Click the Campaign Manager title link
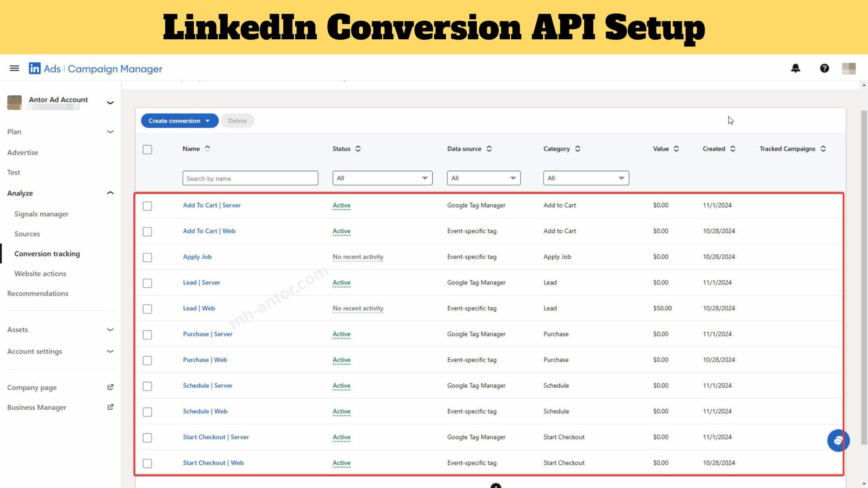The image size is (868, 488). (x=115, y=69)
